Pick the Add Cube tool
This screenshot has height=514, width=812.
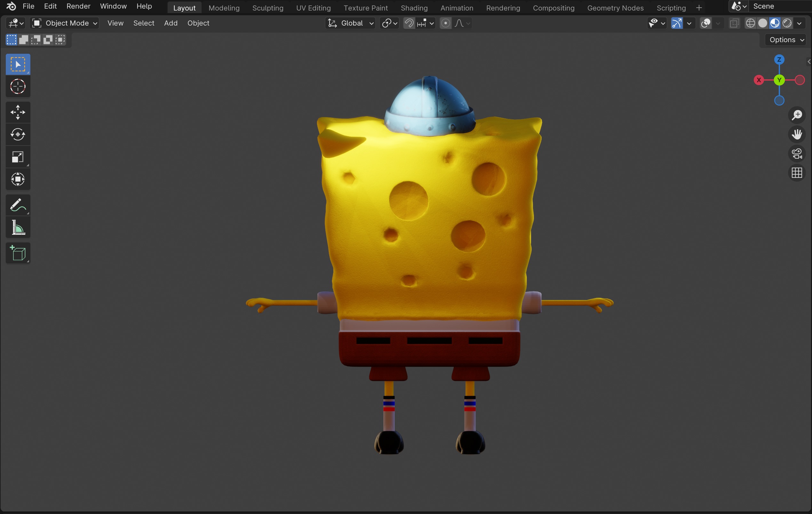[x=18, y=253]
